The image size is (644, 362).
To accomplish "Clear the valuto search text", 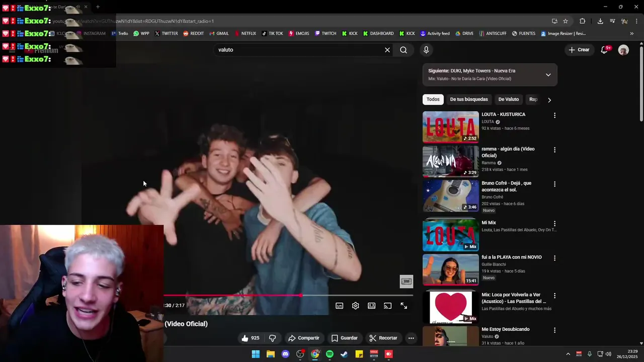I will 387,50.
